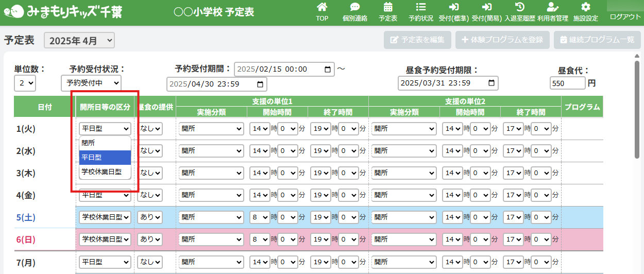The image size is (644, 274).
Task: Click the 昼食代 price input field
Action: pos(567,83)
